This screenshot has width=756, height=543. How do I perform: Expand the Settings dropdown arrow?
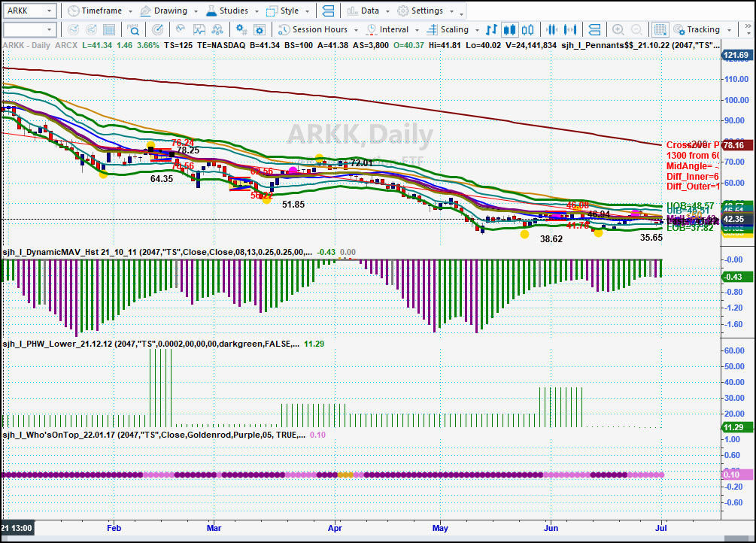452,11
